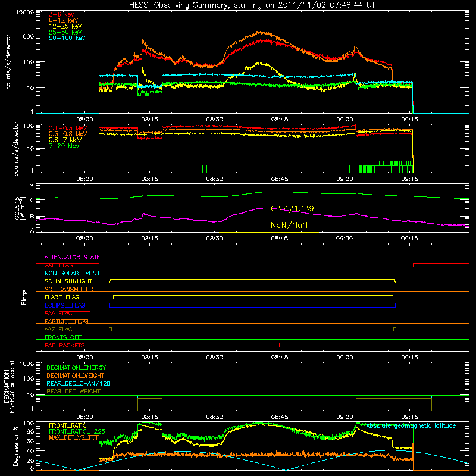The width and height of the screenshot is (476, 476).
Task: Click the 10000 tick label in top panel
Action: pos(25,12)
